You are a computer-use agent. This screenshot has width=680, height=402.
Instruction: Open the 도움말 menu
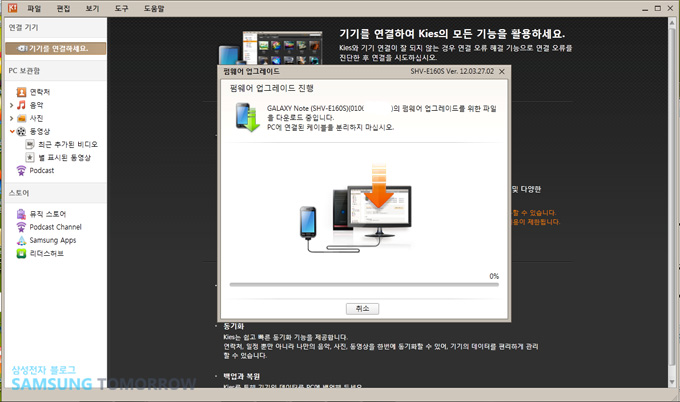point(154,8)
